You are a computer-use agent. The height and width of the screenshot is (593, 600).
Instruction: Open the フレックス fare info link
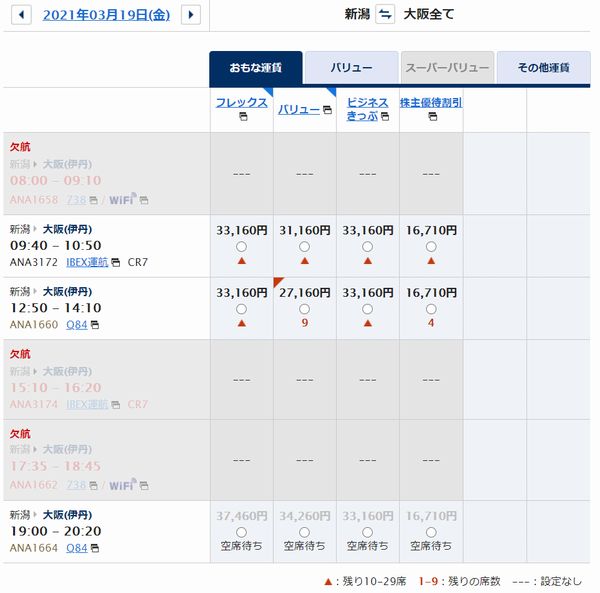(241, 103)
